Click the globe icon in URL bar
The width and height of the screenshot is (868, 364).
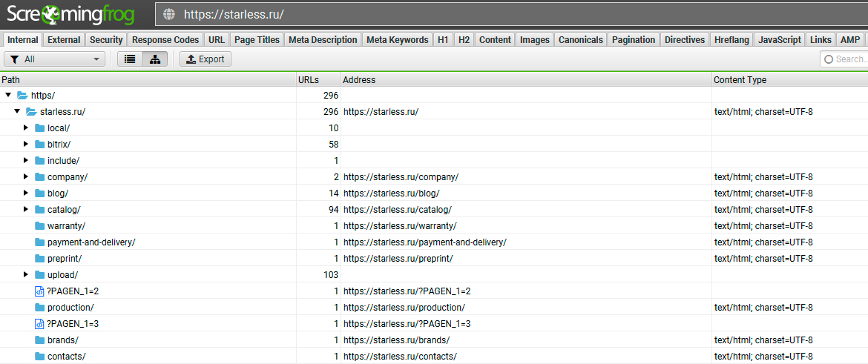pos(169,14)
